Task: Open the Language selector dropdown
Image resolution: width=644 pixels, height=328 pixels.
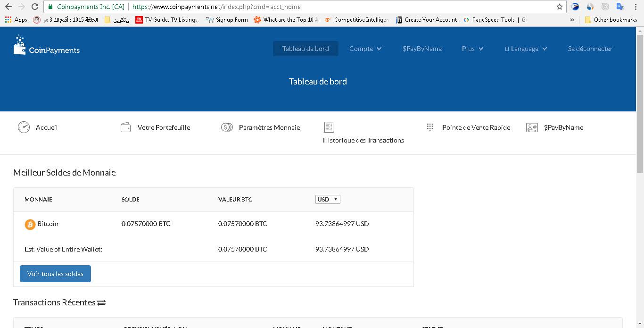Action: pyautogui.click(x=526, y=49)
